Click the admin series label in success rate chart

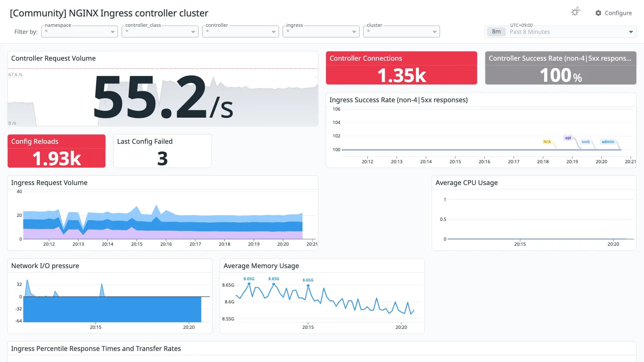608,142
